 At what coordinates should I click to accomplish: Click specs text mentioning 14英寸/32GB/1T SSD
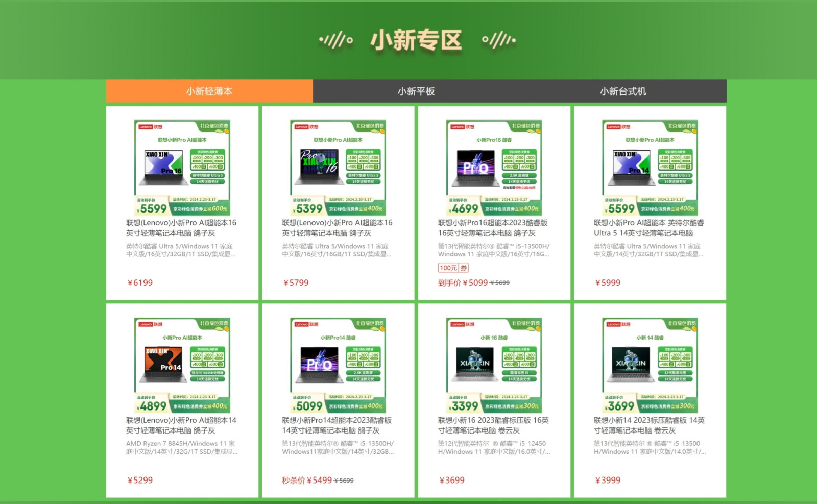(648, 250)
